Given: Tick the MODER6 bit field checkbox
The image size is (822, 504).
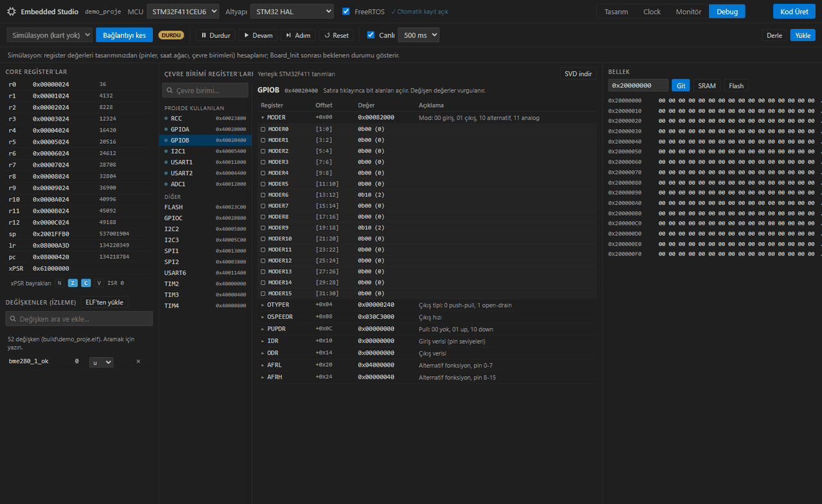Looking at the screenshot, I should pyautogui.click(x=263, y=195).
